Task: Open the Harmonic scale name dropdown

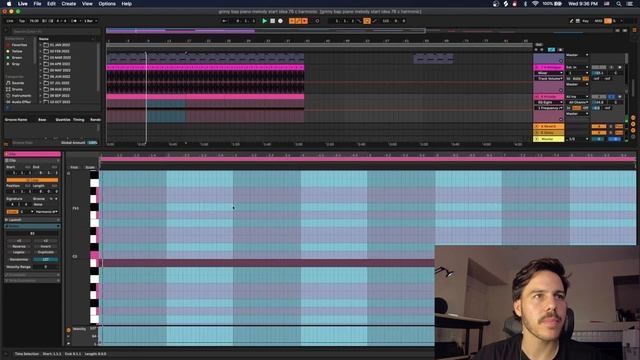Action: pos(47,212)
